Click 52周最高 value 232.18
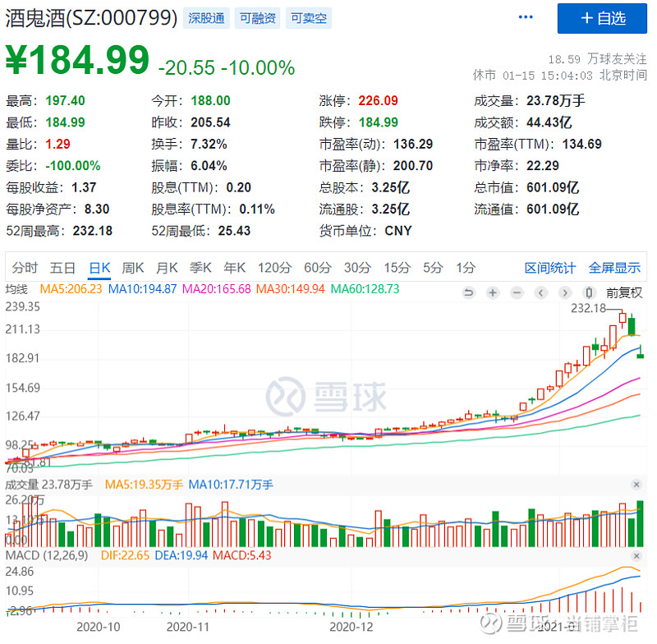This screenshot has width=657, height=644. [x=93, y=231]
